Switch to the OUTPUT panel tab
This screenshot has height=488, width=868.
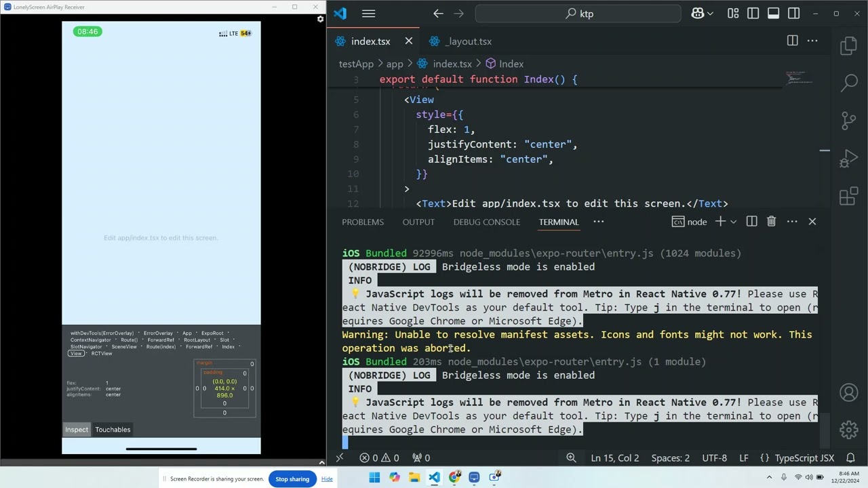[418, 222]
